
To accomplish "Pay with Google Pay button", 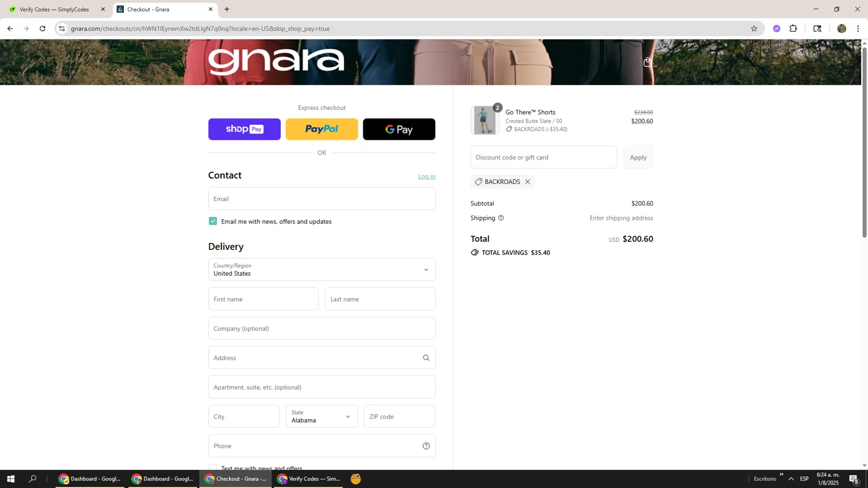I will (399, 129).
